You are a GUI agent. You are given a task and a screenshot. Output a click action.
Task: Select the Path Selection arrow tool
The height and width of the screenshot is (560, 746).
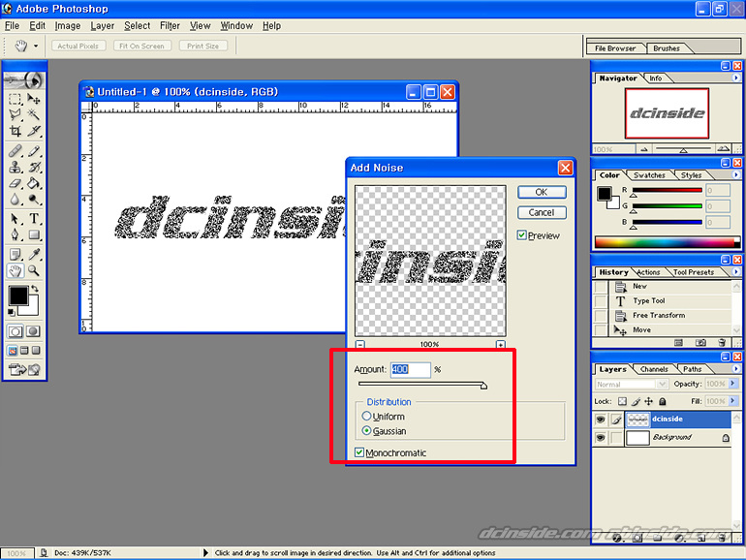[x=16, y=219]
